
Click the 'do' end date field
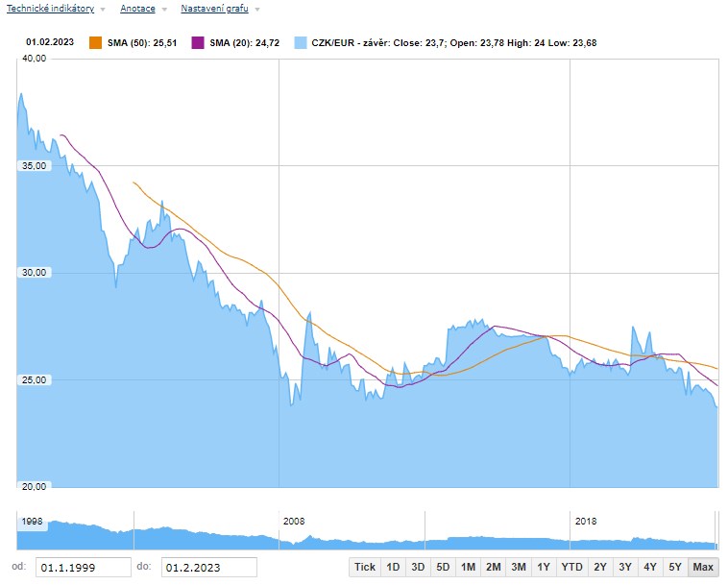click(x=208, y=568)
